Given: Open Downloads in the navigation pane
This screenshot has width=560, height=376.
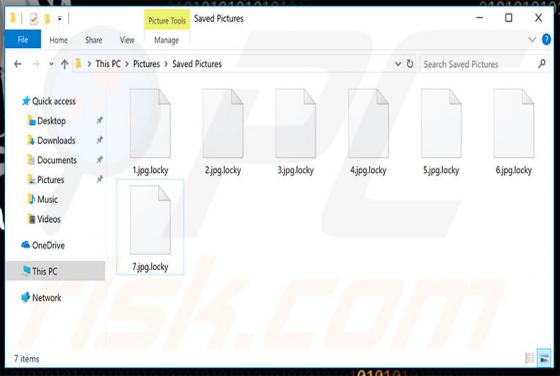Looking at the screenshot, I should 51,141.
